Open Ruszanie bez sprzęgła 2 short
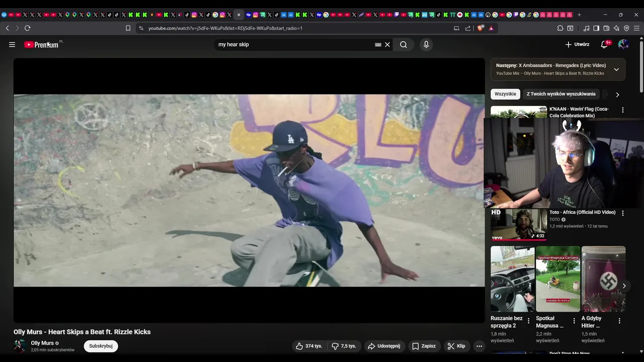Screen dimensions: 644x362 [513, 279]
